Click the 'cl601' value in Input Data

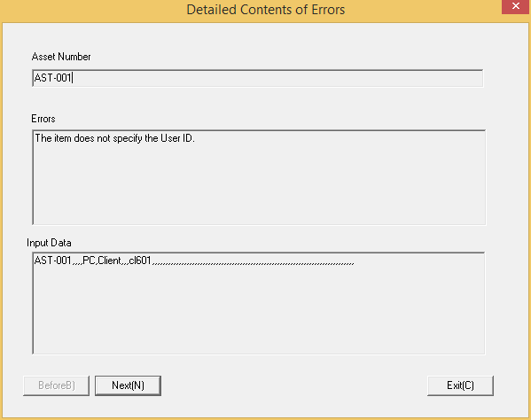pyautogui.click(x=140, y=261)
